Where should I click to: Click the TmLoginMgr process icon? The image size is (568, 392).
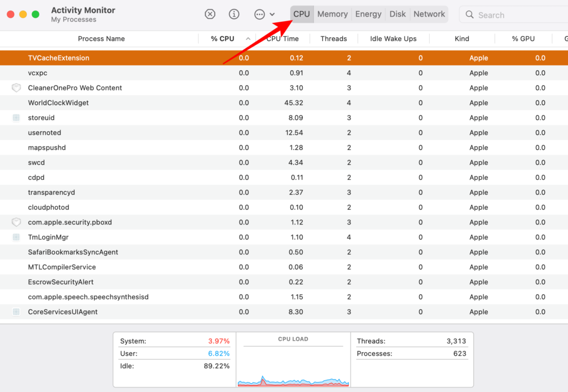pos(16,237)
